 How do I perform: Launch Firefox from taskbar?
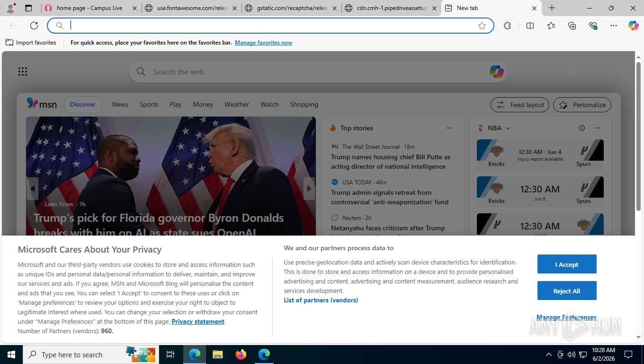[x=241, y=354]
